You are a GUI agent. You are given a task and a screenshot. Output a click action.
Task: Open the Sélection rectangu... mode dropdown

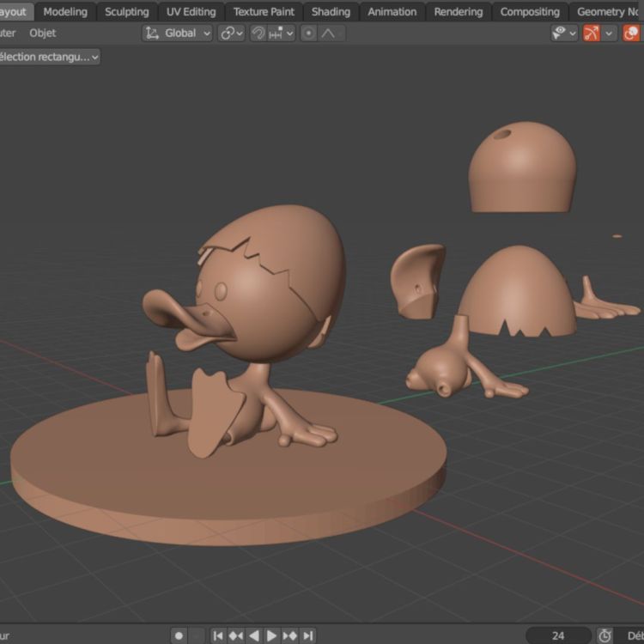[x=48, y=57]
